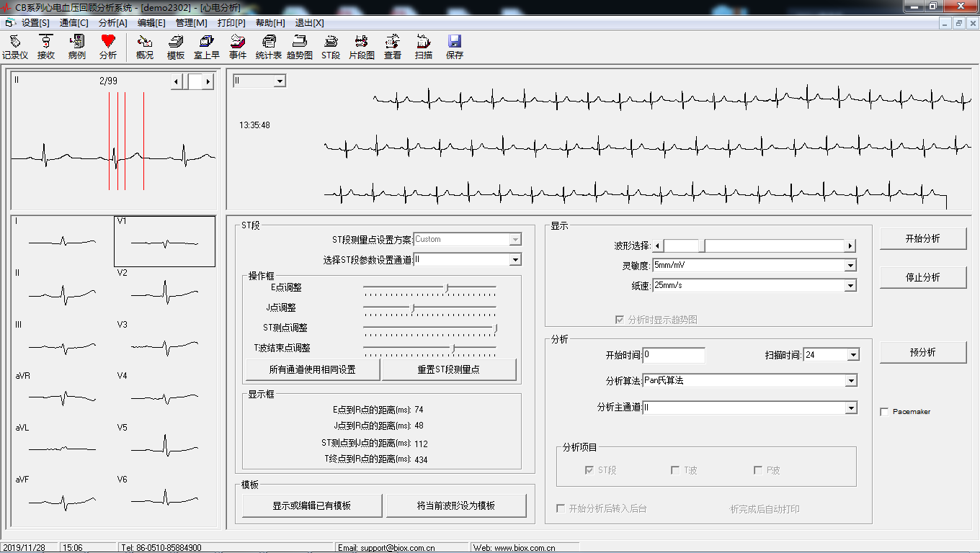Open the 事件 events icon
Image resolution: width=980 pixels, height=553 pixels.
click(238, 45)
